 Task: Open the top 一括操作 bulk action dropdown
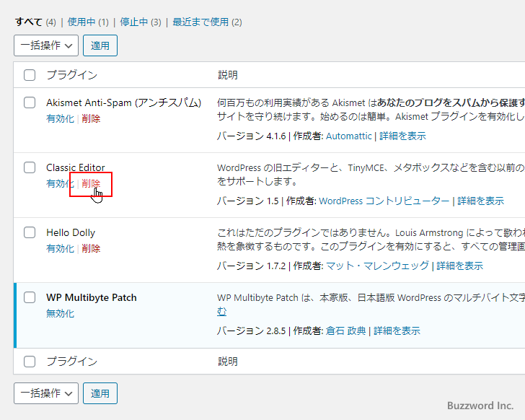point(46,45)
